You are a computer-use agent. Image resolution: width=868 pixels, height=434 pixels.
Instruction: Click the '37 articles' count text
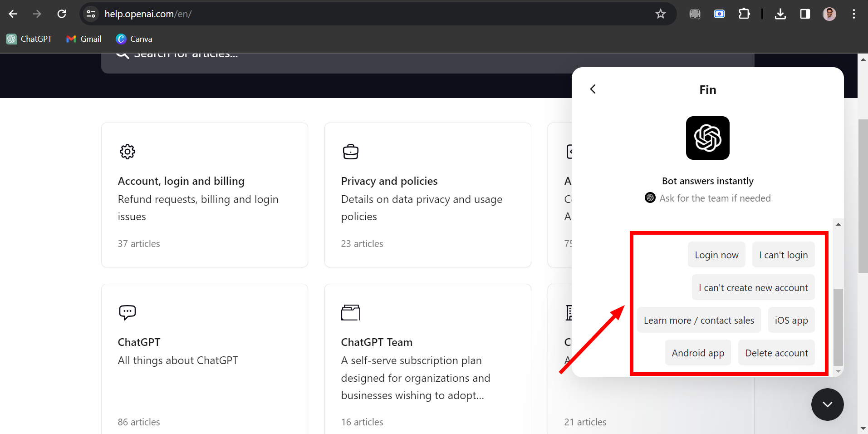(139, 244)
